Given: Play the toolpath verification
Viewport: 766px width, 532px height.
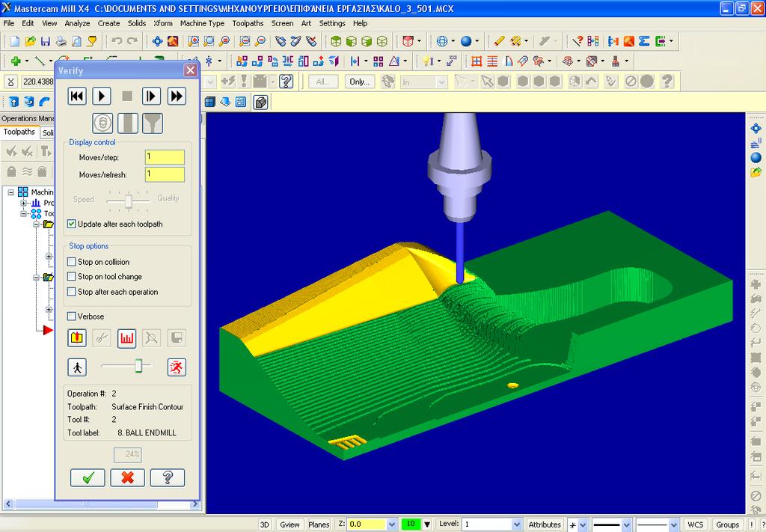Looking at the screenshot, I should 102,97.
